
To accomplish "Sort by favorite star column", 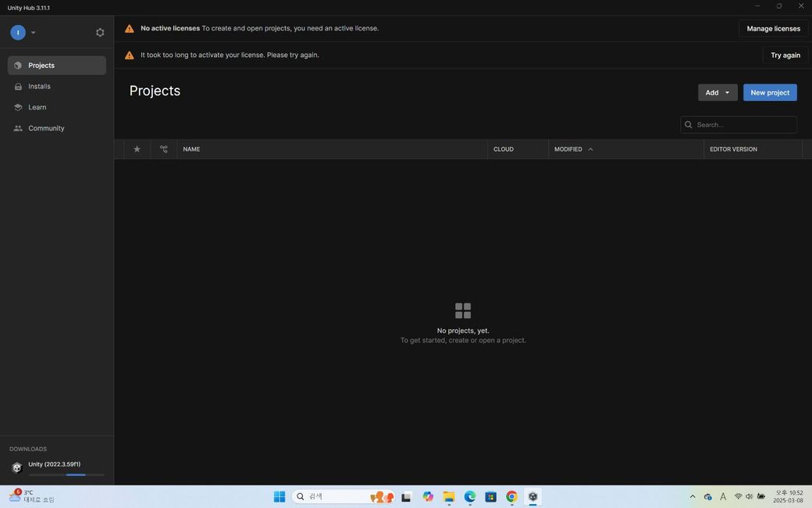I will pyautogui.click(x=137, y=149).
